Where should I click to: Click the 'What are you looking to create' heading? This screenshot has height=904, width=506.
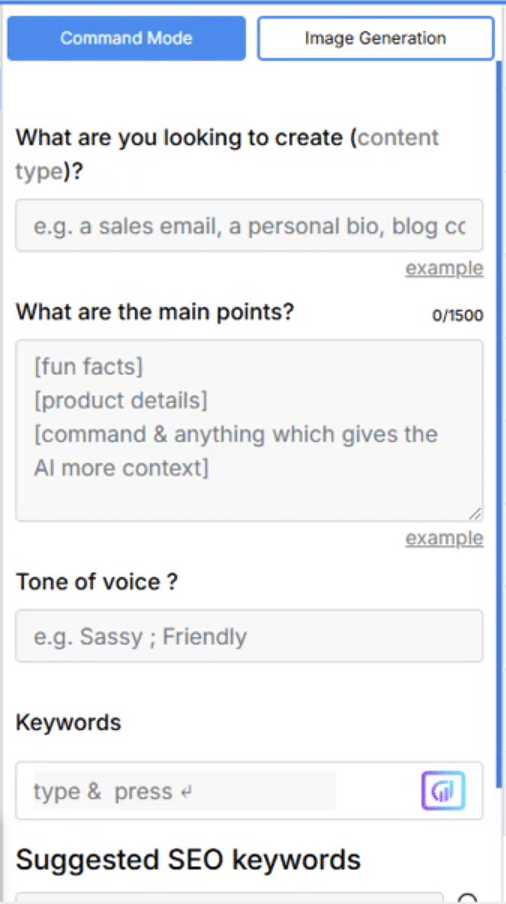179,138
